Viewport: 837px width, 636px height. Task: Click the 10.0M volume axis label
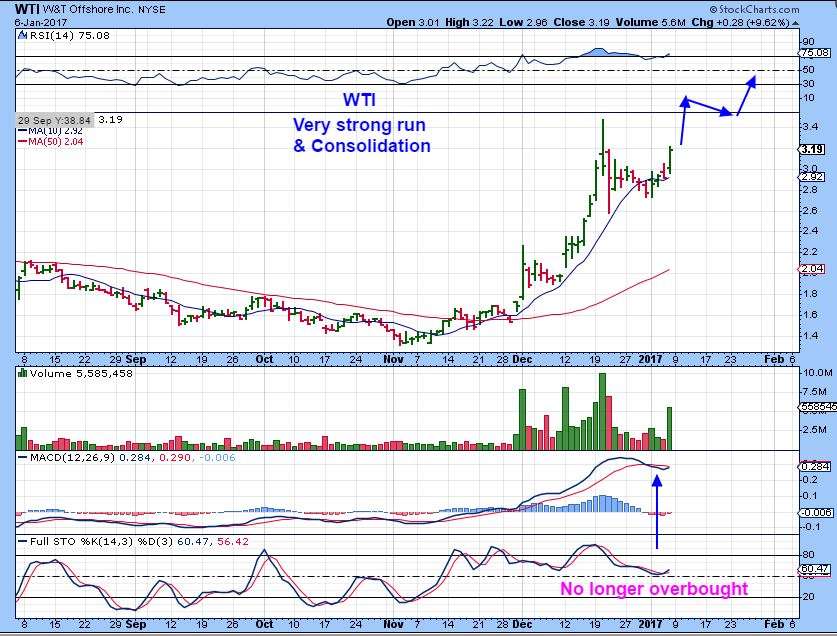(x=817, y=373)
